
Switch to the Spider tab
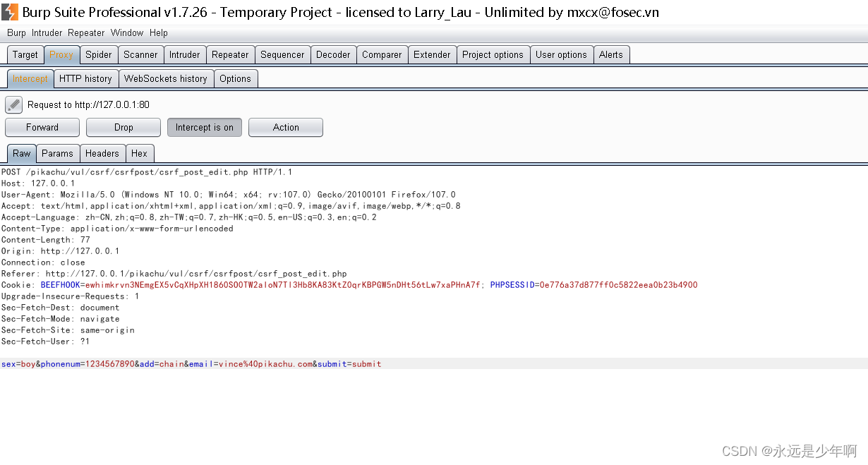click(99, 55)
